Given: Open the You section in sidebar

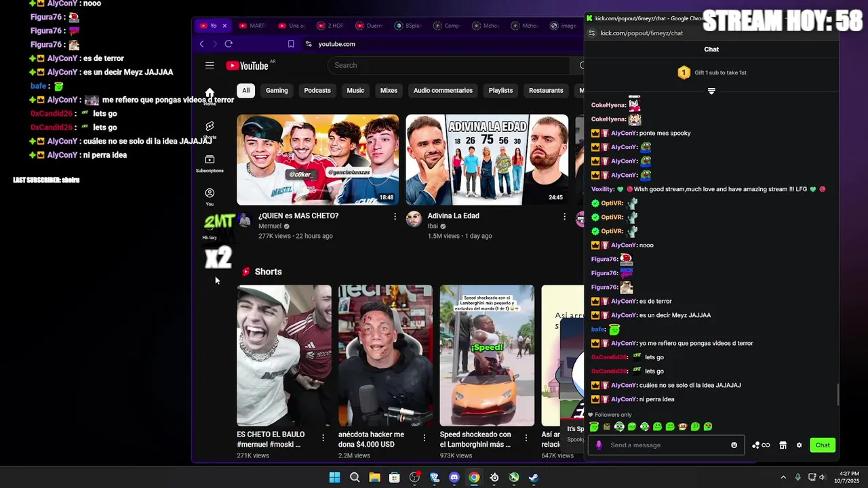Looking at the screenshot, I should 210,197.
